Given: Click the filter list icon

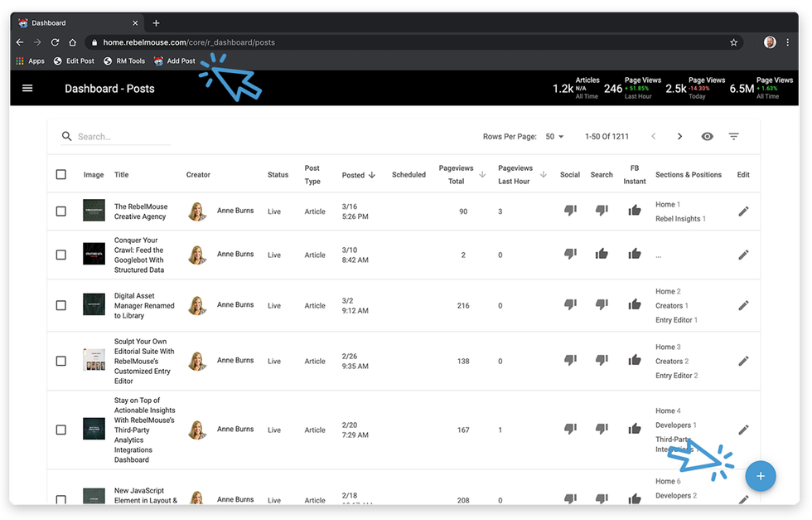Looking at the screenshot, I should pyautogui.click(x=733, y=137).
